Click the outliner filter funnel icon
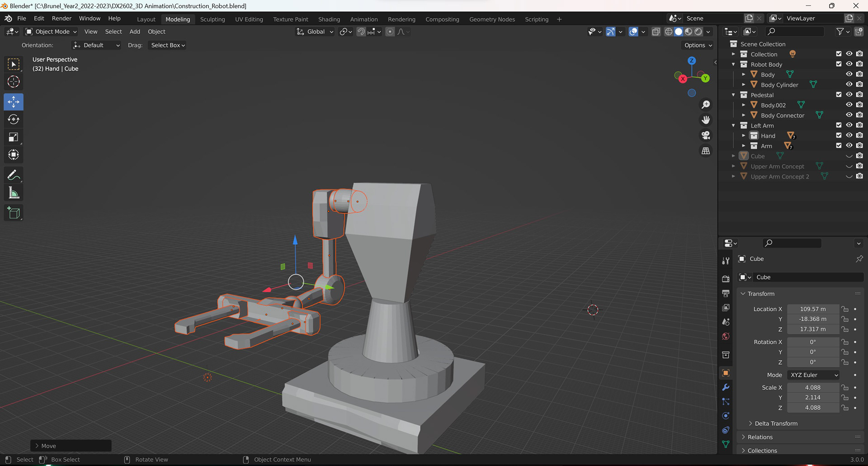Image resolution: width=868 pixels, height=466 pixels. click(x=840, y=31)
